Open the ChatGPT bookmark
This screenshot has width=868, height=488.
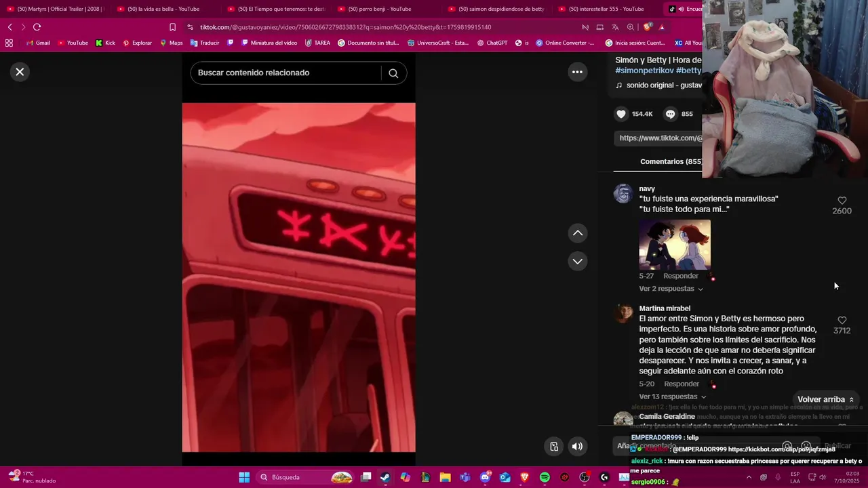tap(492, 43)
